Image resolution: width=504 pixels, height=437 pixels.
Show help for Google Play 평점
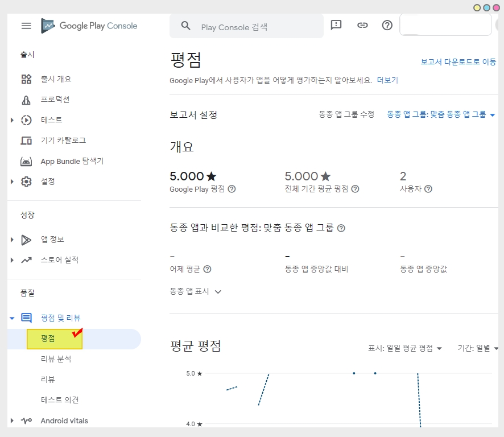[232, 189]
